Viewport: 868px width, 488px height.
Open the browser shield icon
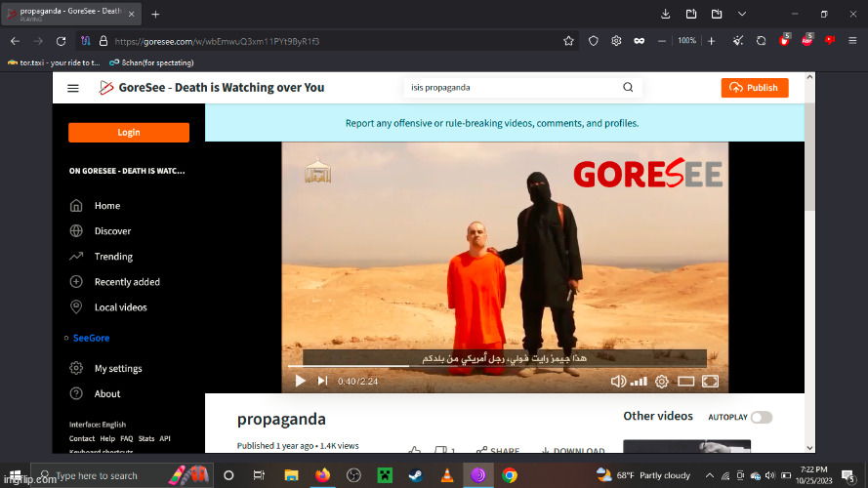594,41
